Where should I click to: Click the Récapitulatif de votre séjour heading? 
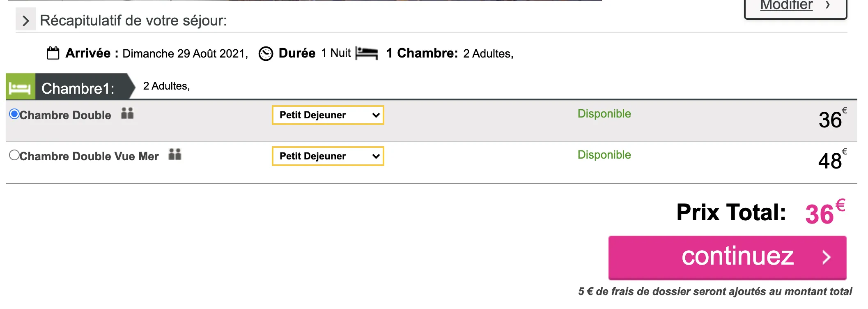tap(133, 21)
